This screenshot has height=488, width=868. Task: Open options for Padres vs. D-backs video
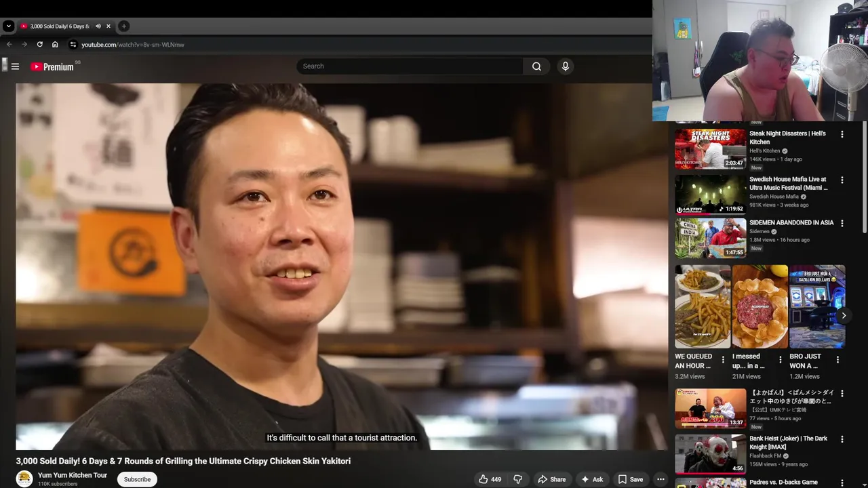click(842, 483)
